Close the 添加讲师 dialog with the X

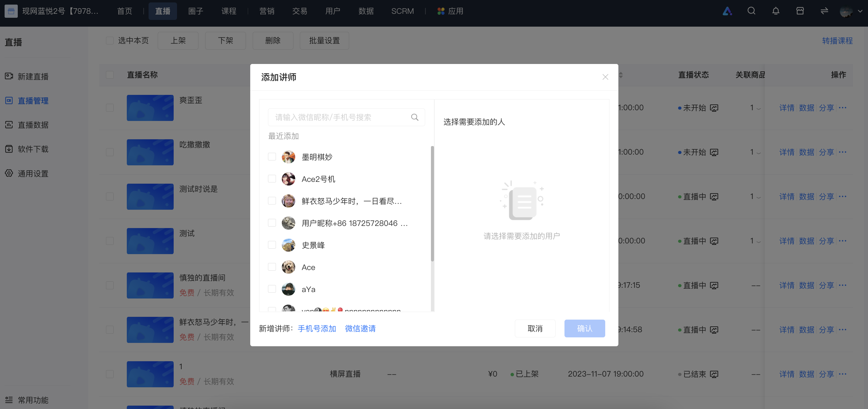coord(605,77)
